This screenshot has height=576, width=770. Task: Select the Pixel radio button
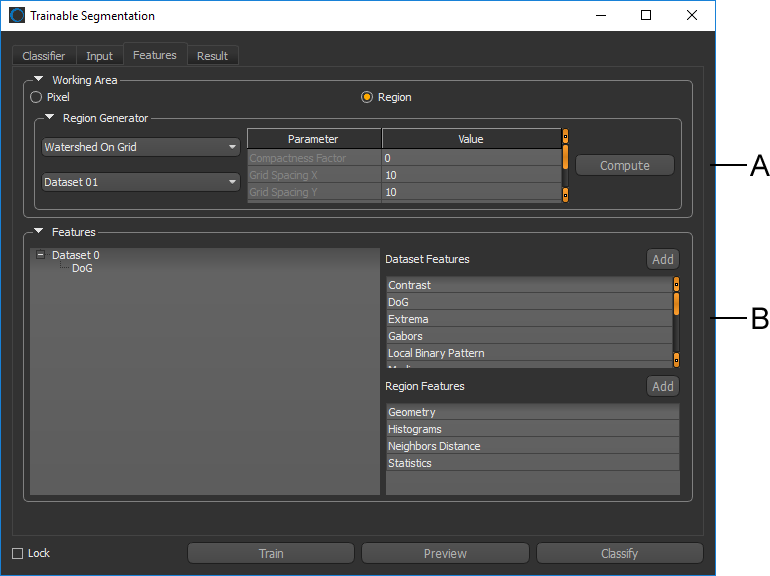pos(36,98)
